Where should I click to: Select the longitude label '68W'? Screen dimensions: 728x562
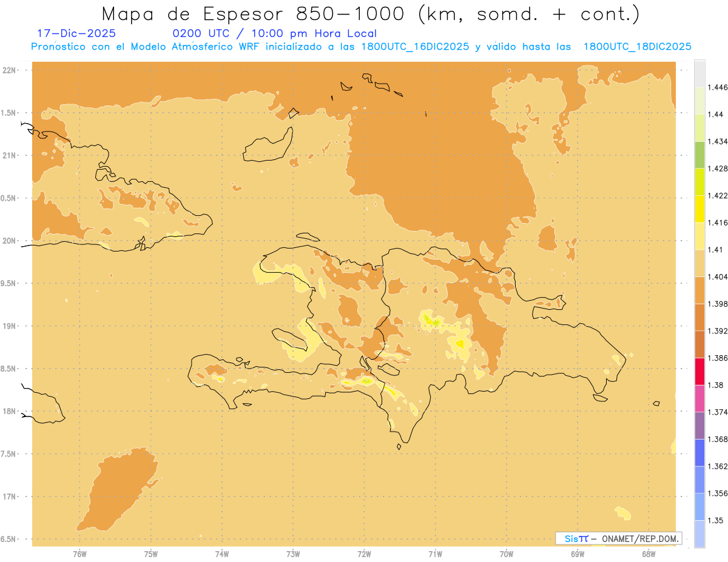pyautogui.click(x=649, y=554)
